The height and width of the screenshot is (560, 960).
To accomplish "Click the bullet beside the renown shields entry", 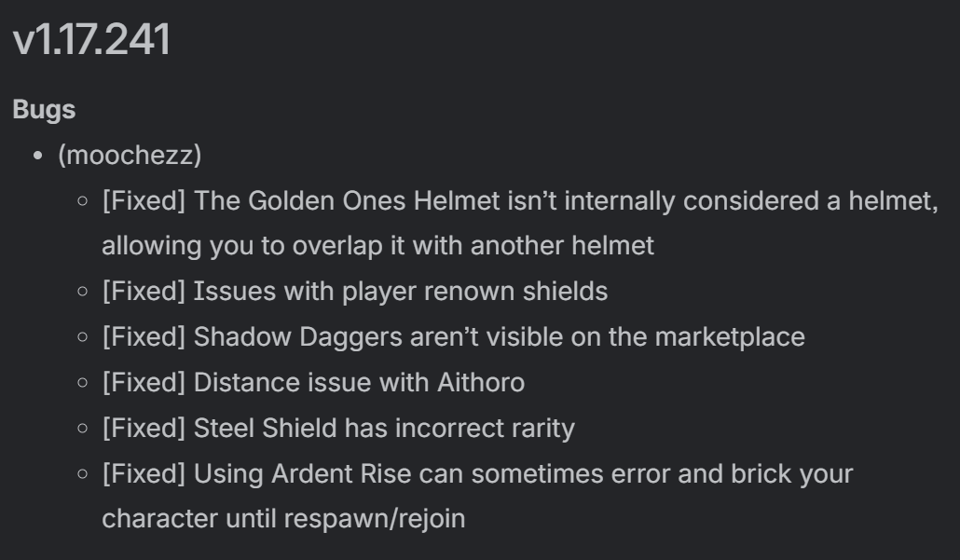I will point(82,293).
